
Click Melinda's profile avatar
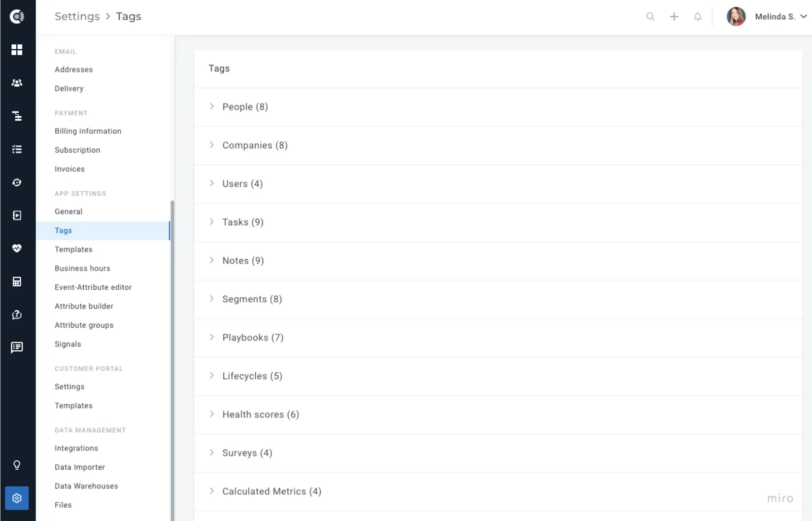[736, 17]
